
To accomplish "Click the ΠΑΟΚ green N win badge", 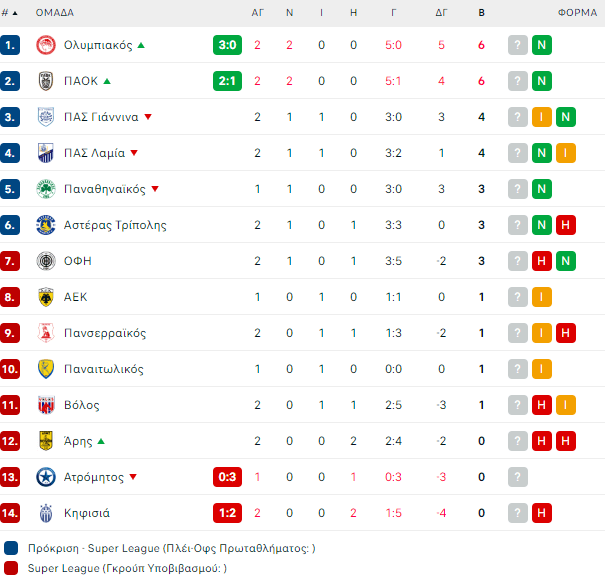I will click(541, 81).
